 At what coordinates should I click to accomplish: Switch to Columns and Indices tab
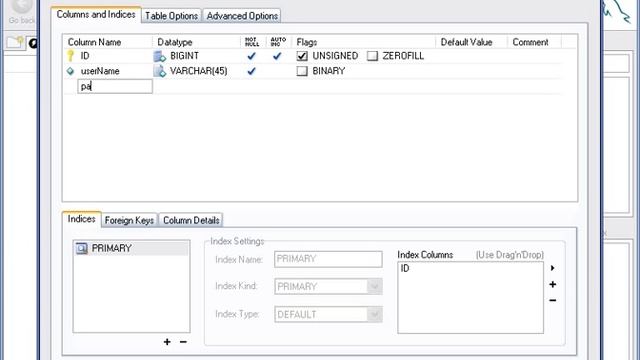[96, 14]
